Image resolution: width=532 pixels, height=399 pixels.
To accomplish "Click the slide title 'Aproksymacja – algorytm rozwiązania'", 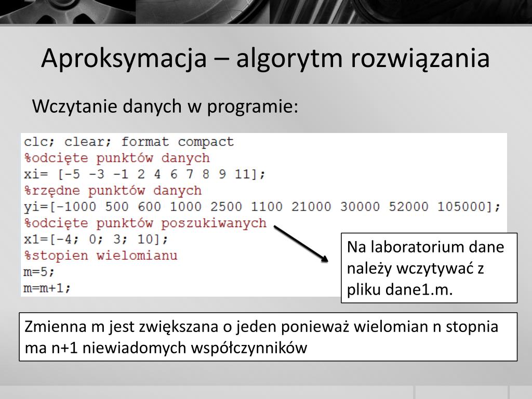I will pyautogui.click(x=265, y=58).
